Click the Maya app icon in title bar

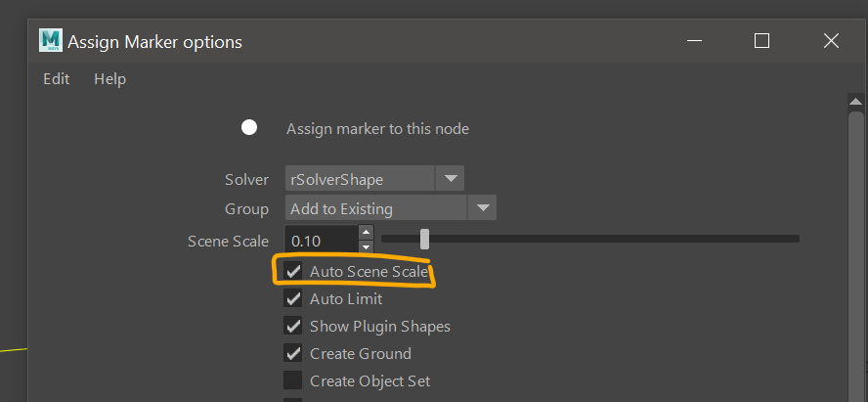pyautogui.click(x=50, y=40)
